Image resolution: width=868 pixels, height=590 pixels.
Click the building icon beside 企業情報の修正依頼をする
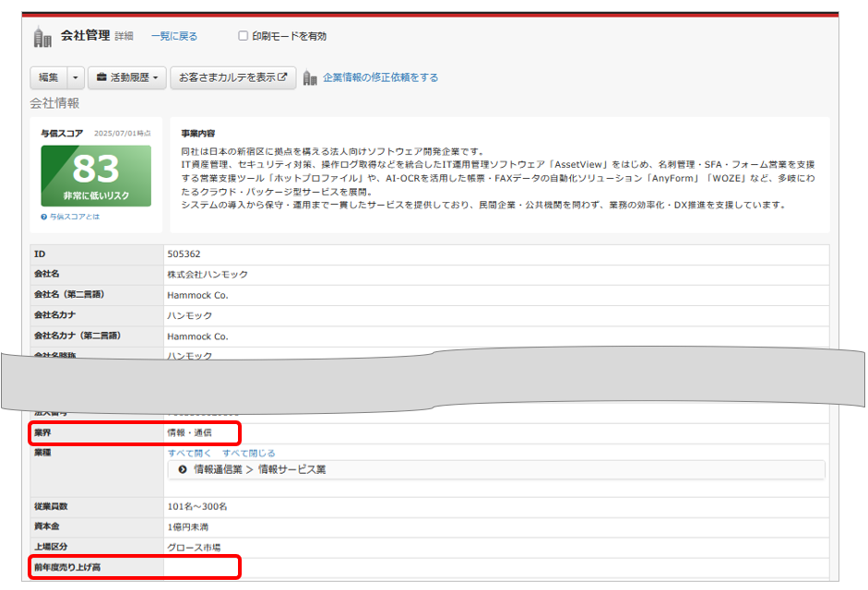click(x=310, y=78)
